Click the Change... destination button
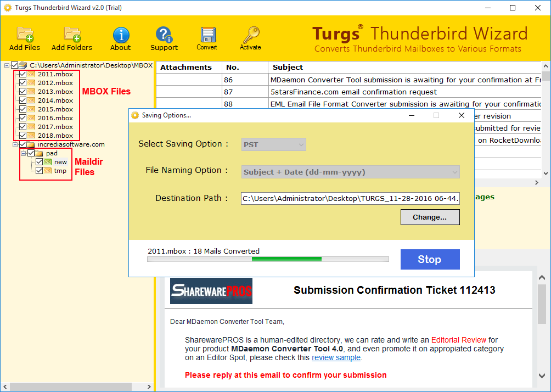551x392 pixels. click(430, 217)
